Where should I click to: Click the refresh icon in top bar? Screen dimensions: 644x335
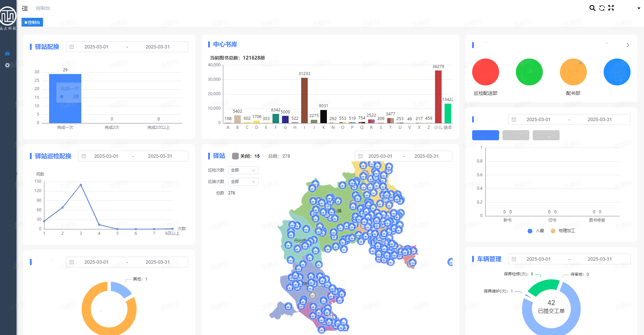coord(602,8)
